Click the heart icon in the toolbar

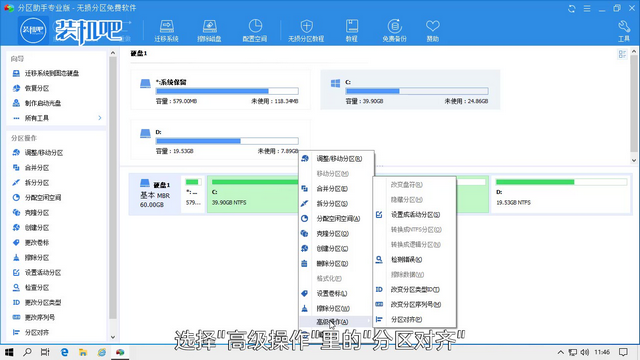click(x=433, y=31)
